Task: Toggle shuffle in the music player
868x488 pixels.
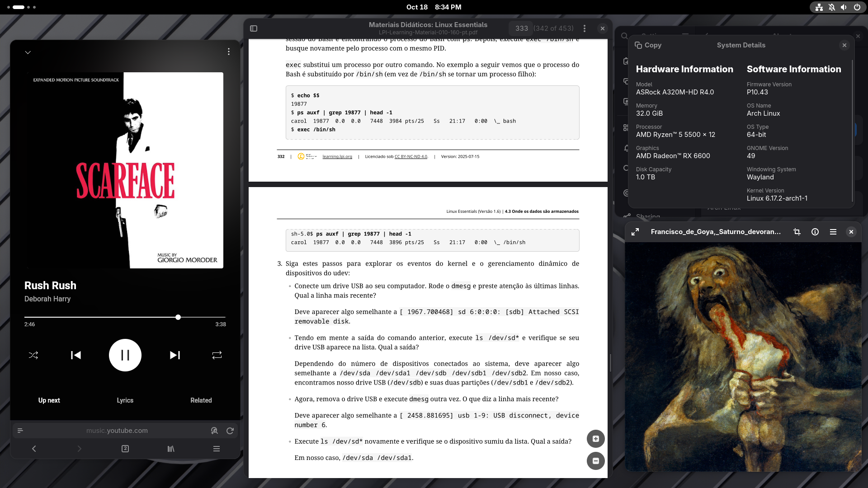Action: click(33, 355)
